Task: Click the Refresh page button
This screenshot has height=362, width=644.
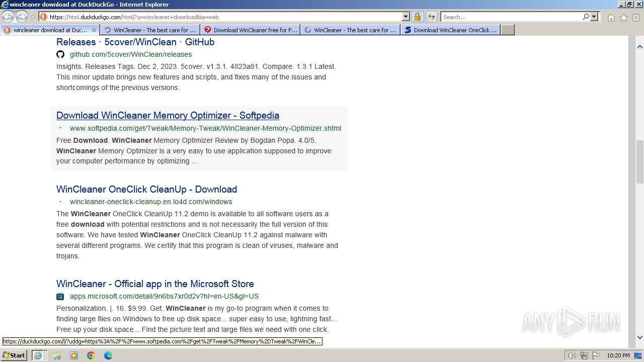Action: point(431,17)
